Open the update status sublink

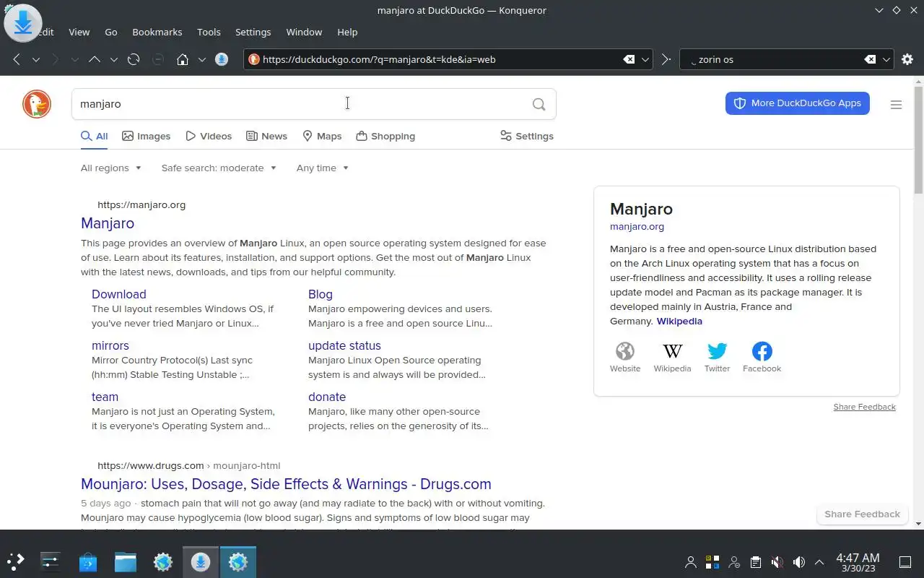tap(344, 345)
